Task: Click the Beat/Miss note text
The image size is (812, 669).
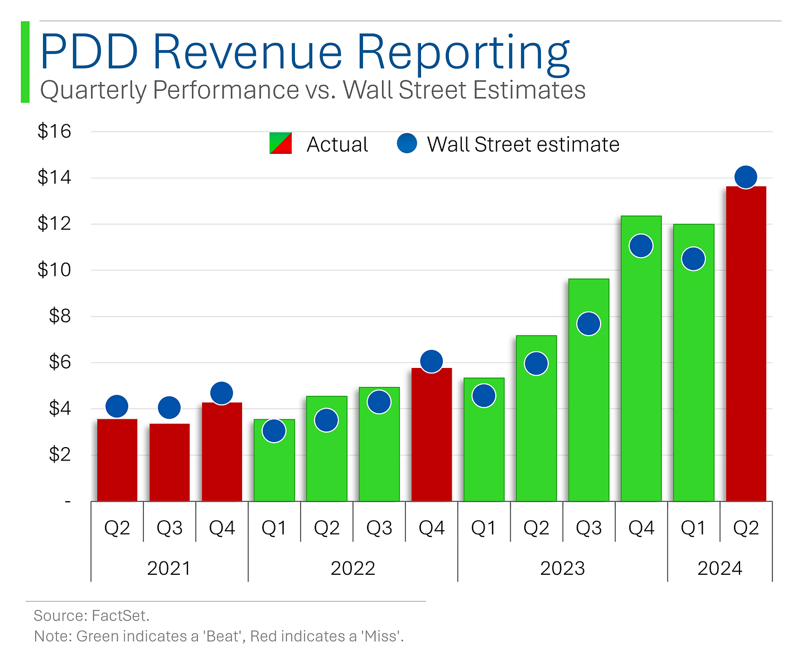Action: tap(219, 636)
